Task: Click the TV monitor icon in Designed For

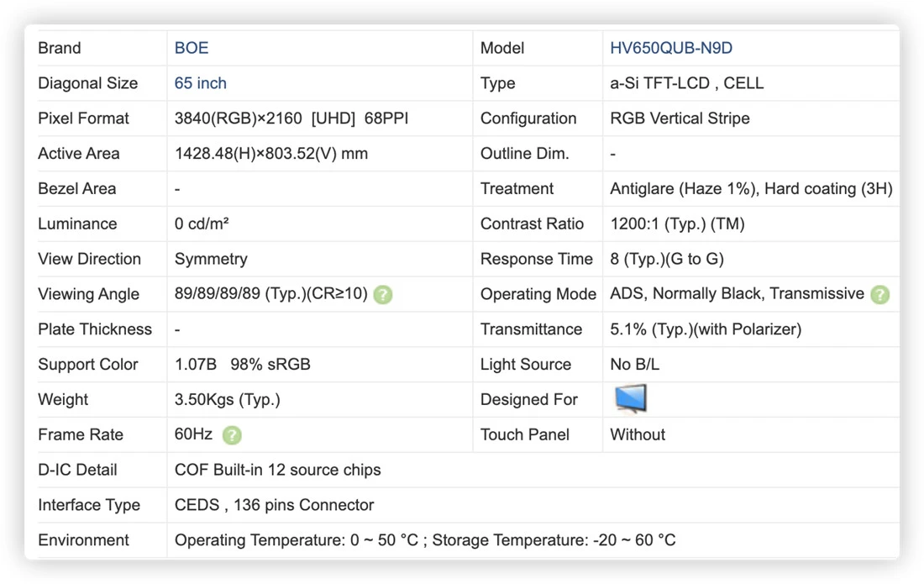Action: pos(631,398)
